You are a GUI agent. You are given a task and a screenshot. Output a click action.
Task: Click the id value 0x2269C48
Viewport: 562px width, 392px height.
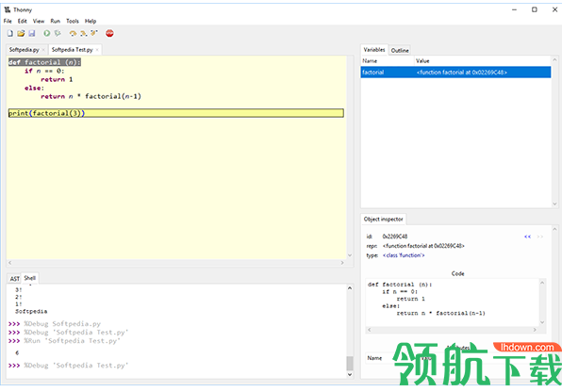point(395,237)
